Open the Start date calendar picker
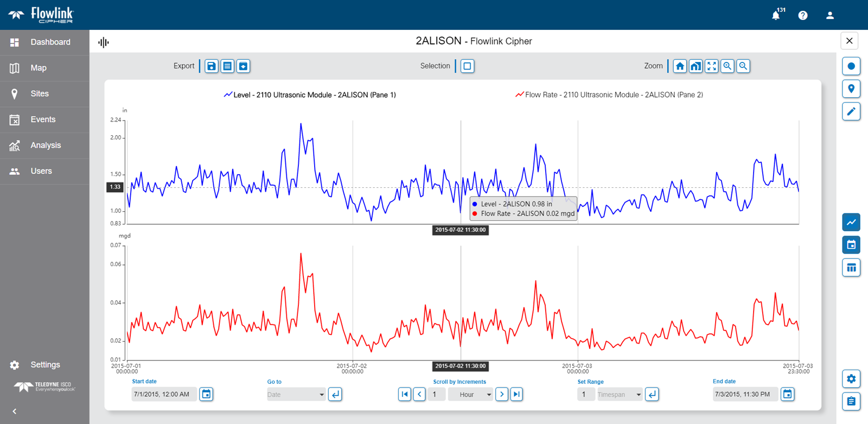 (x=206, y=394)
